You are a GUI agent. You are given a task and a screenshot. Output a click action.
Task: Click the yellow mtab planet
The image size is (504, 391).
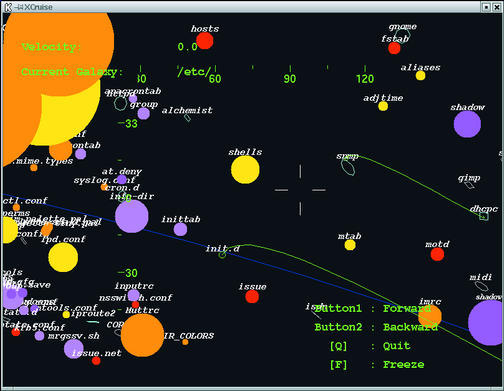click(x=350, y=245)
